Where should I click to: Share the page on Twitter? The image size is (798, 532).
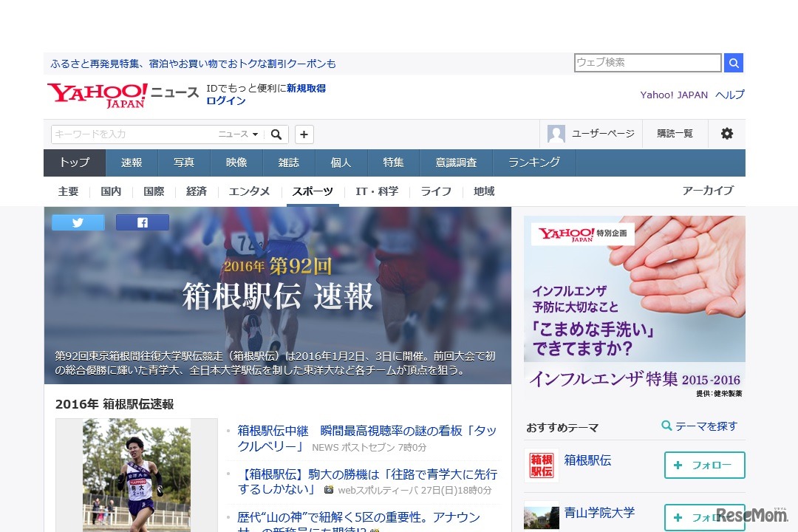[x=78, y=222]
